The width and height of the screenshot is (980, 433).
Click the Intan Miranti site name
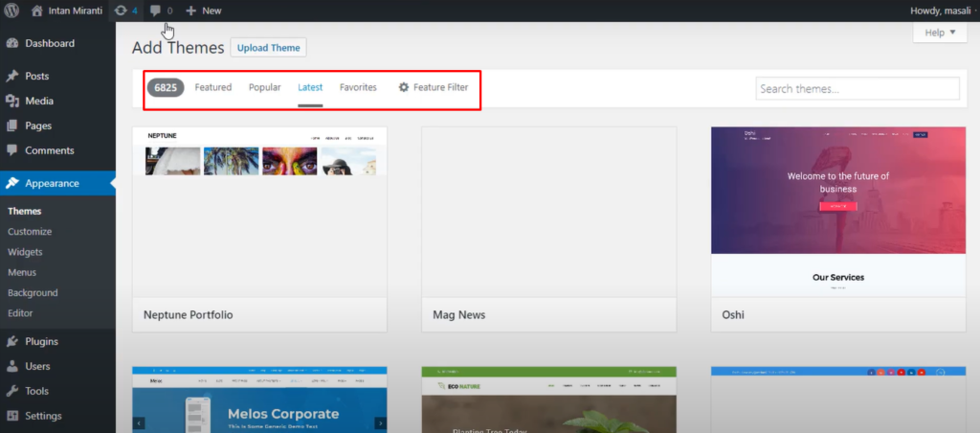tap(76, 11)
